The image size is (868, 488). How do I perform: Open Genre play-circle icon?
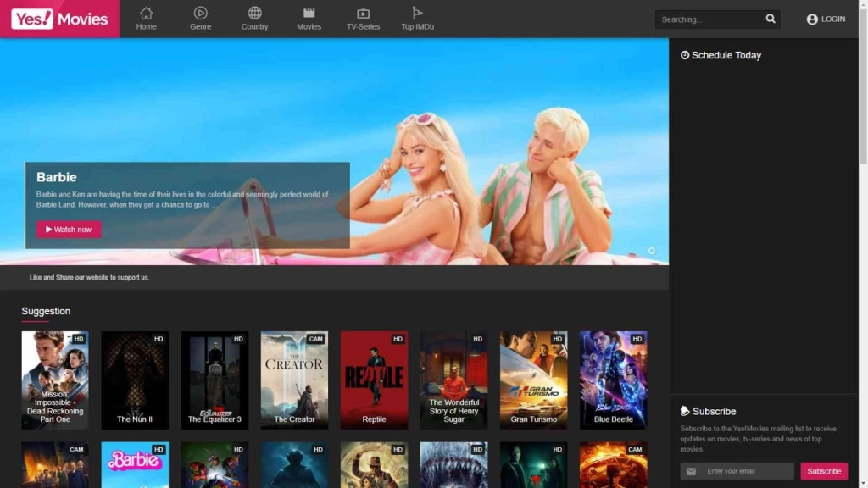200,14
